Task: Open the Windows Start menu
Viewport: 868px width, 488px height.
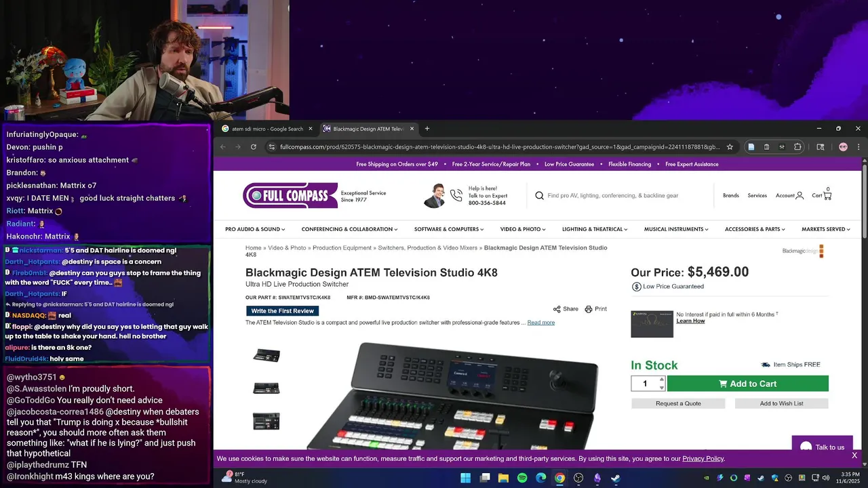Action: (x=465, y=478)
